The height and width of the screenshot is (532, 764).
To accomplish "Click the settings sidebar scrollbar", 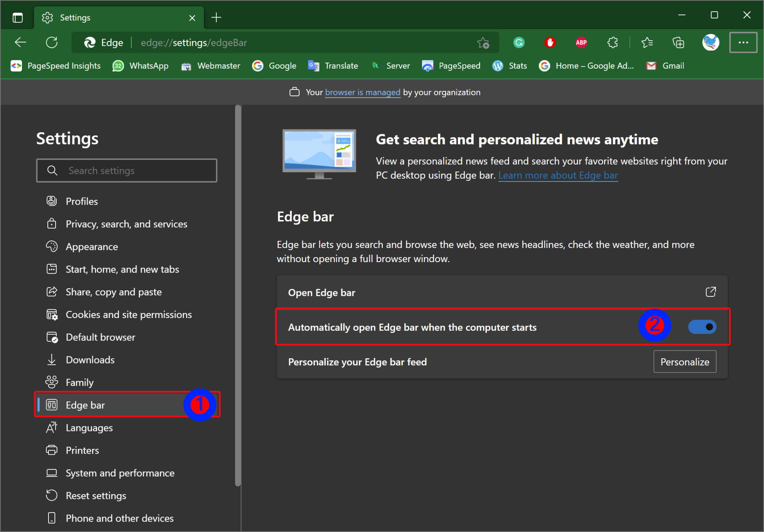I will [x=238, y=296].
